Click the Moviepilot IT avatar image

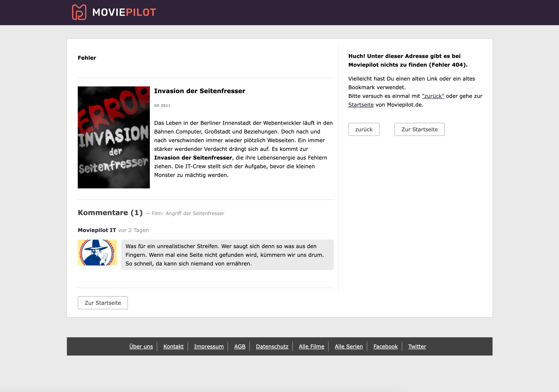(97, 252)
